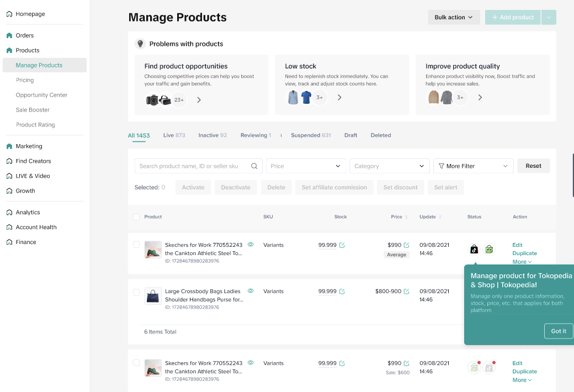Click edit price icon beside $800-900
Viewport: 574px width, 392px height.
point(407,292)
